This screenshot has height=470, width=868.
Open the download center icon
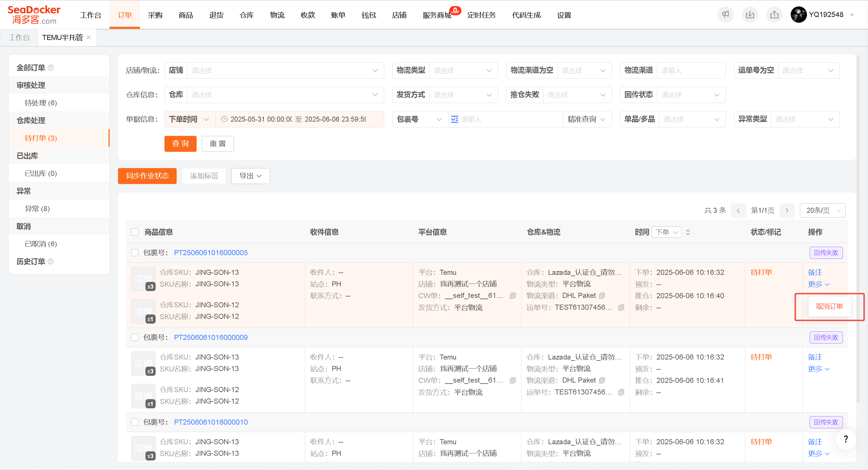(750, 15)
